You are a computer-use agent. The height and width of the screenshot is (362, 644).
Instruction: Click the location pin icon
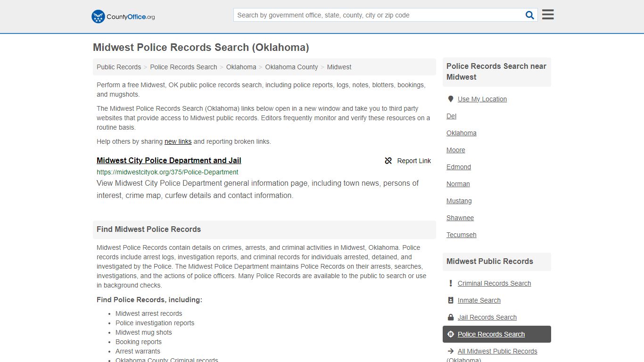point(451,99)
